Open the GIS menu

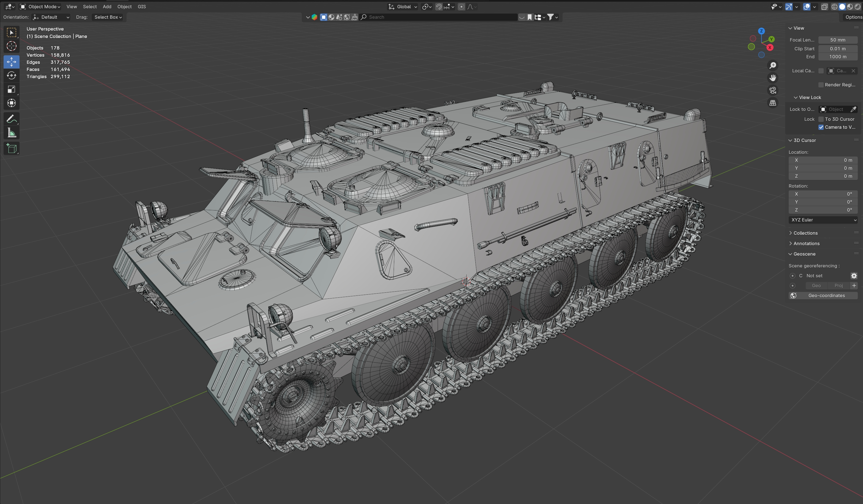141,7
